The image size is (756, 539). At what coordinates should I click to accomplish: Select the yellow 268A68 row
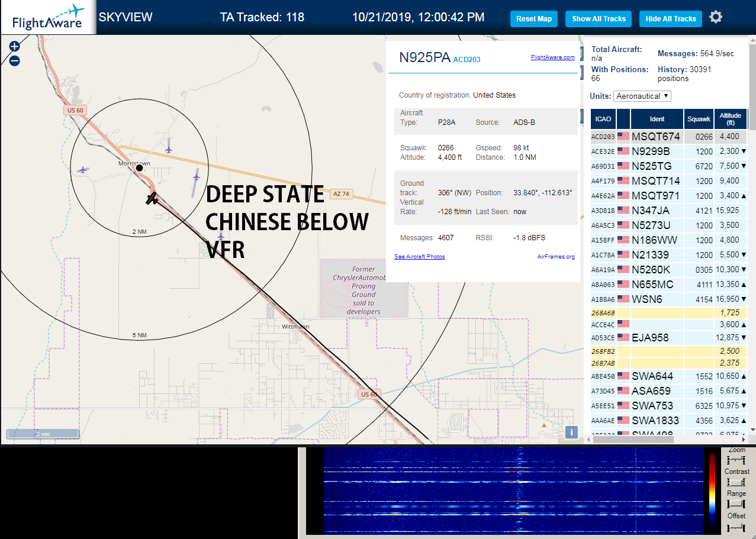[x=670, y=312]
